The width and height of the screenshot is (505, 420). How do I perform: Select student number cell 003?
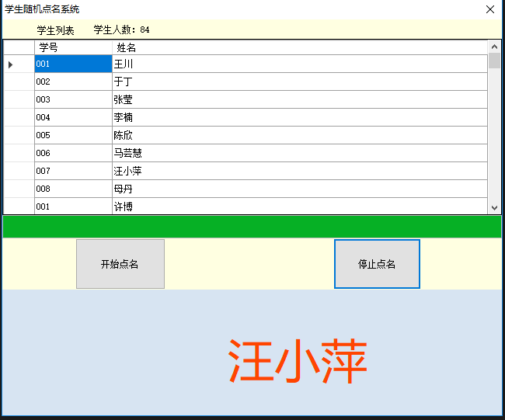[x=73, y=99]
